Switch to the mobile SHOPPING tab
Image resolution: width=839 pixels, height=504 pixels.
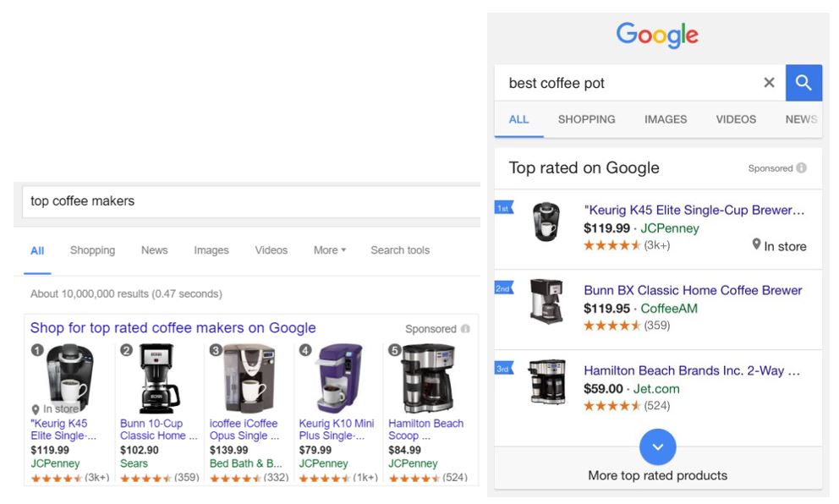pyautogui.click(x=586, y=119)
